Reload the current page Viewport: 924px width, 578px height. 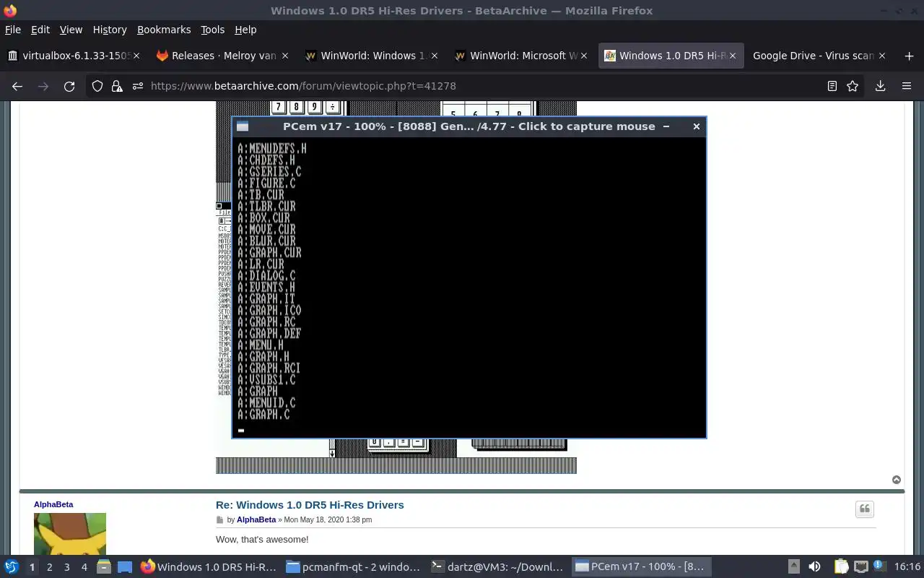[x=69, y=86]
